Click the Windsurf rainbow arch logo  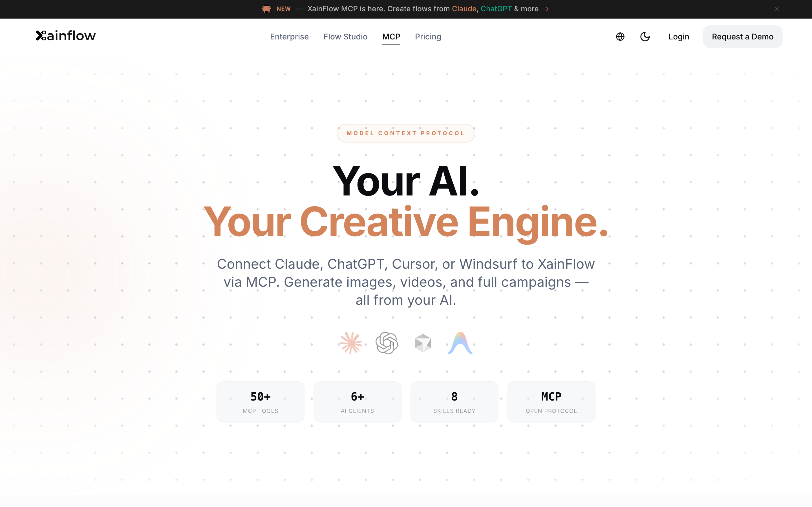(x=460, y=343)
